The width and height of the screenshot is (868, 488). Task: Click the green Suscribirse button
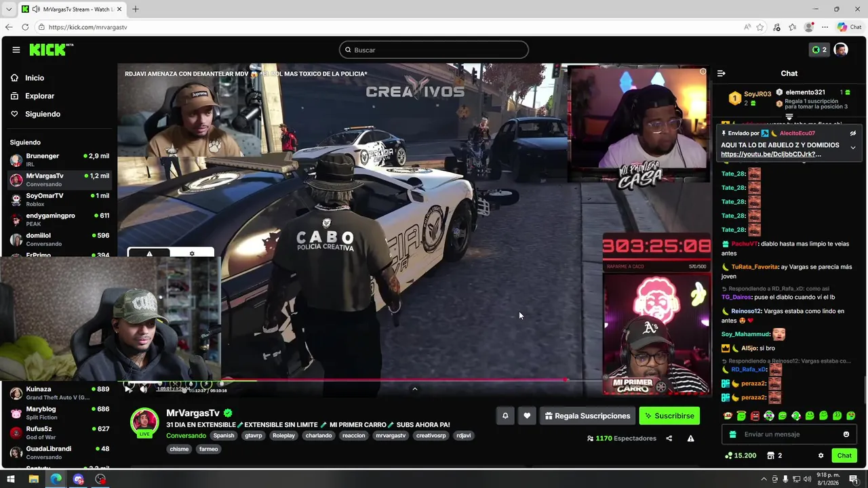coord(669,416)
